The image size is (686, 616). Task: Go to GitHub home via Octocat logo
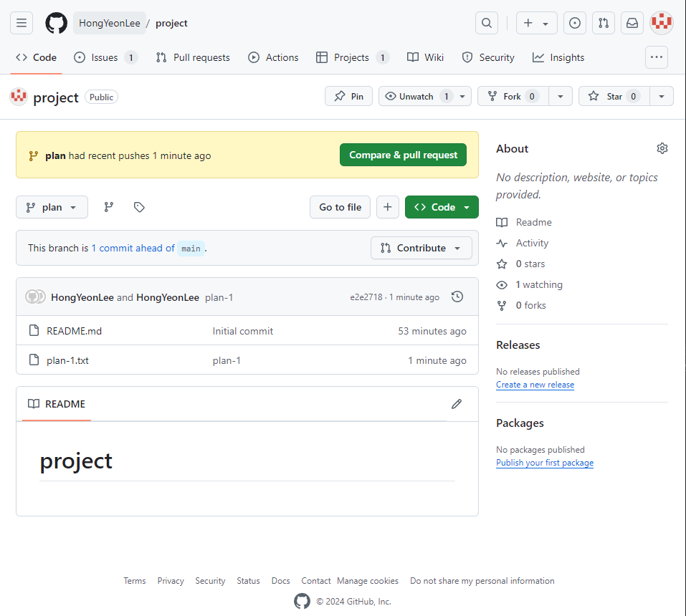pyautogui.click(x=57, y=23)
